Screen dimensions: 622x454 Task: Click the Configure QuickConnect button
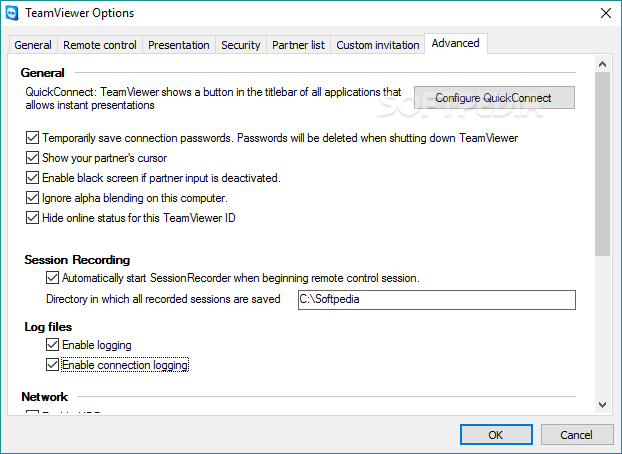point(494,98)
